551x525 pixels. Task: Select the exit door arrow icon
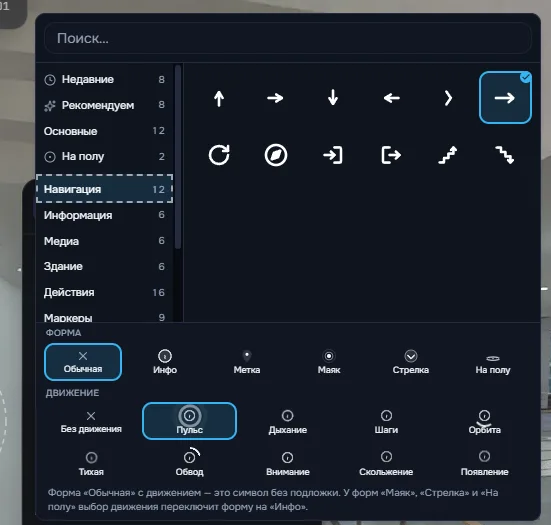tap(391, 155)
